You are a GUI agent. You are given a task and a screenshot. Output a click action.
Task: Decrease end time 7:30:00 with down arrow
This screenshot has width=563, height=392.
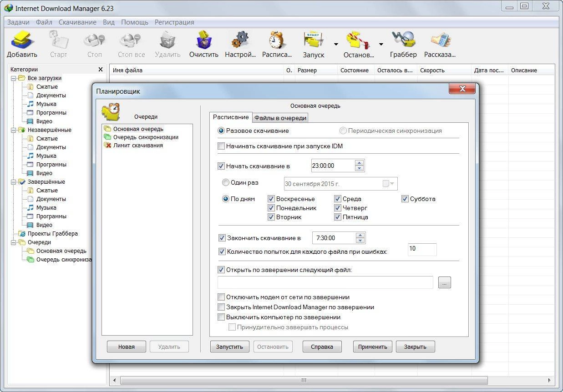(360, 241)
